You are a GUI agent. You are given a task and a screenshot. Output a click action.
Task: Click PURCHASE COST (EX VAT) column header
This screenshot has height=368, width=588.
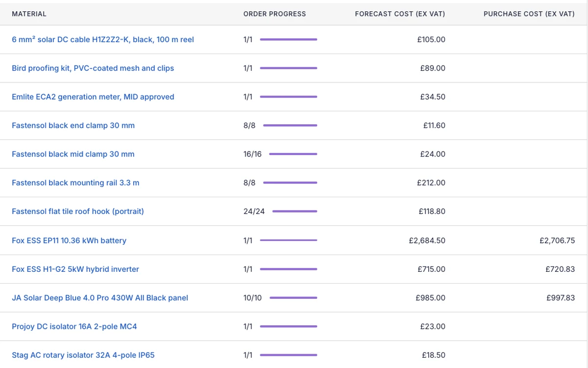point(529,14)
